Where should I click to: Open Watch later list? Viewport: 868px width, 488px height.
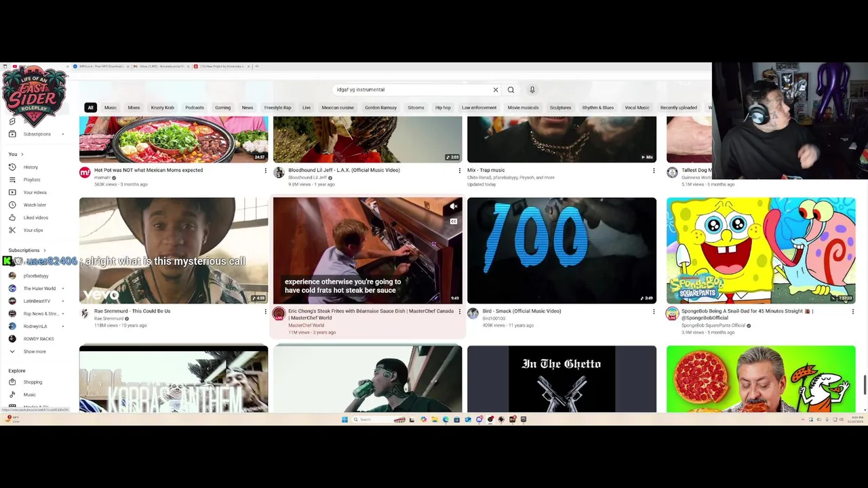[x=35, y=205]
